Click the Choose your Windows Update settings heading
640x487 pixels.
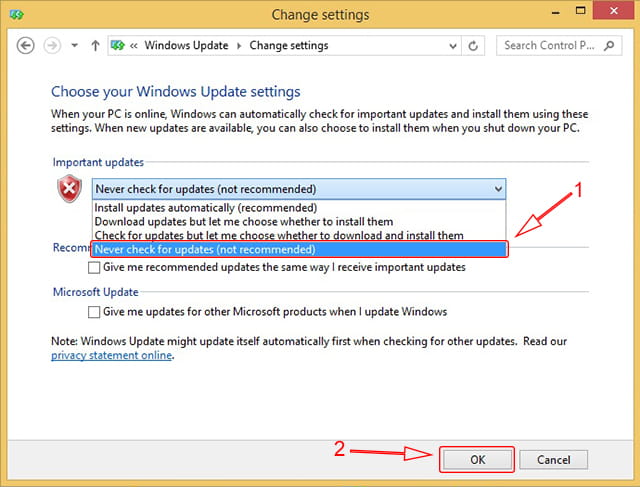point(176,91)
